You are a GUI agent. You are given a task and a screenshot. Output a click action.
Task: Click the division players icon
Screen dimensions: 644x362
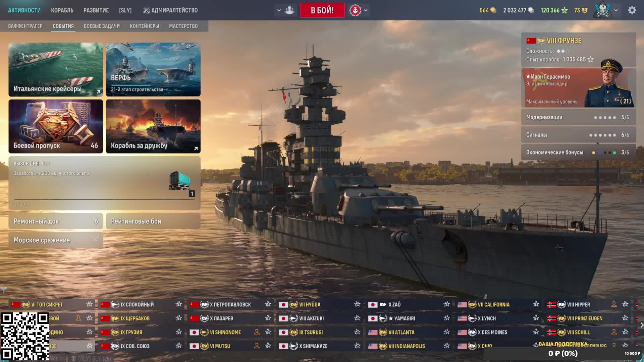[289, 10]
